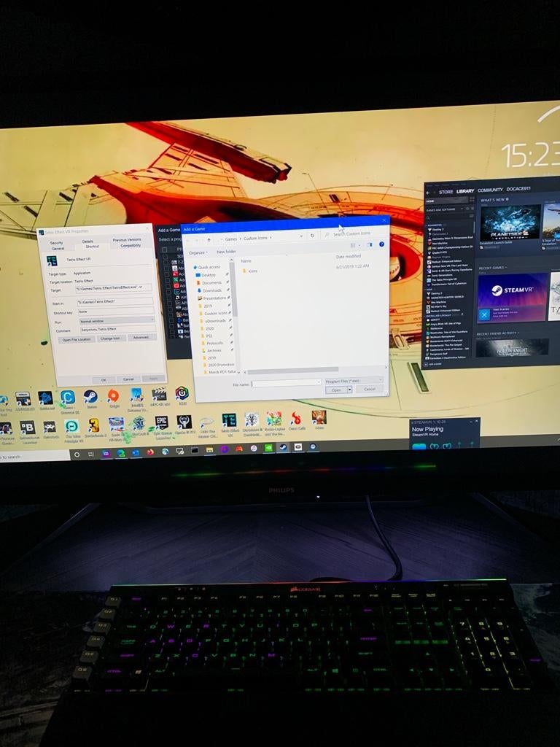Open the Epic Games Launcher desktop icon
This screenshot has height=747, width=560.
point(161,422)
